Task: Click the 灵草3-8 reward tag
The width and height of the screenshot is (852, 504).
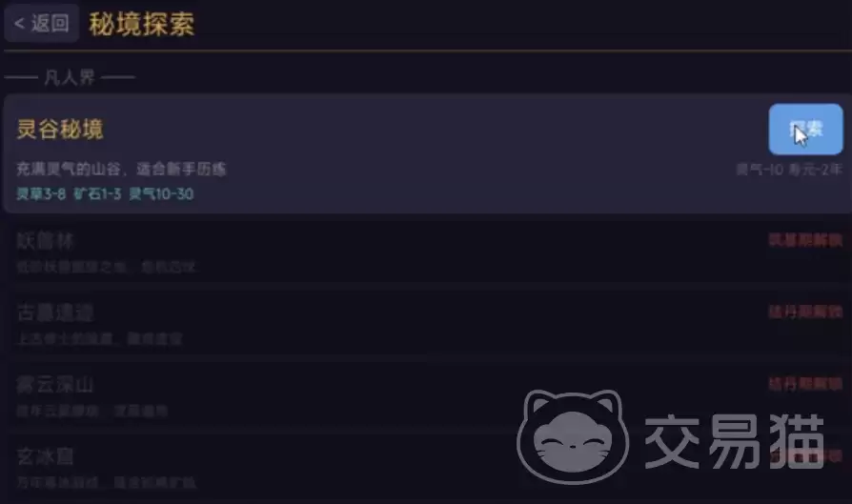Action: click(41, 194)
